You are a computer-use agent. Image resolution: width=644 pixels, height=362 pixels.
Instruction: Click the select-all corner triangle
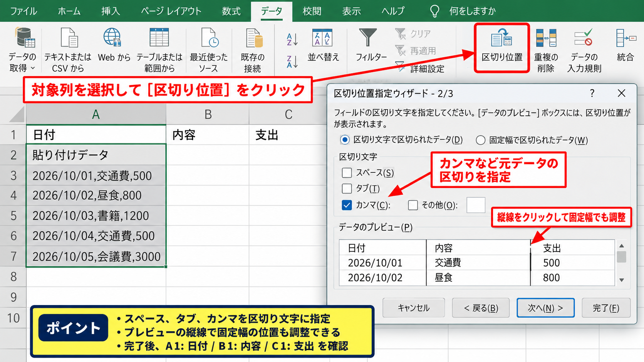coord(17,114)
